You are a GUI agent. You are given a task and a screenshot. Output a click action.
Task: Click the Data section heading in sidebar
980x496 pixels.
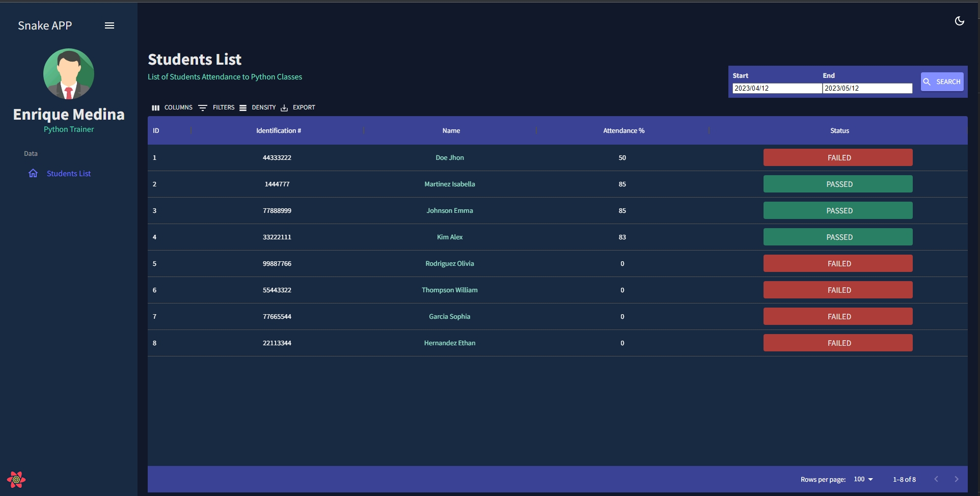(x=31, y=153)
